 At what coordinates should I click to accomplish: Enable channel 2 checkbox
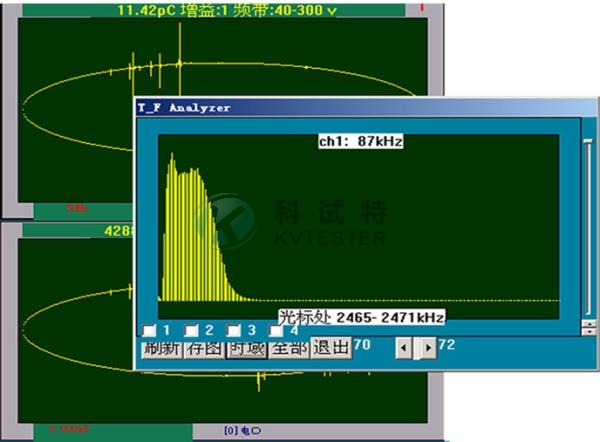click(x=191, y=330)
